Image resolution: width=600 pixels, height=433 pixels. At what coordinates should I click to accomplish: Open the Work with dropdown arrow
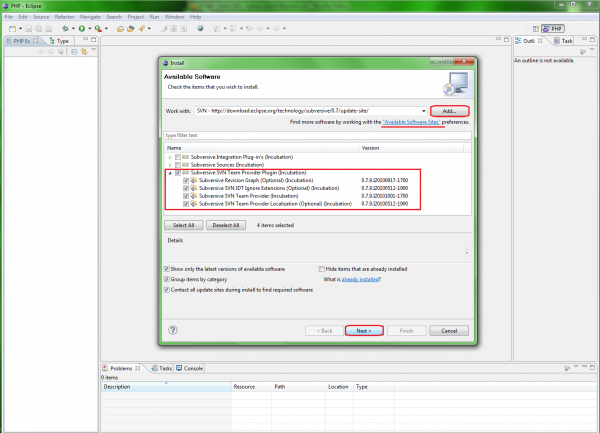tap(424, 111)
